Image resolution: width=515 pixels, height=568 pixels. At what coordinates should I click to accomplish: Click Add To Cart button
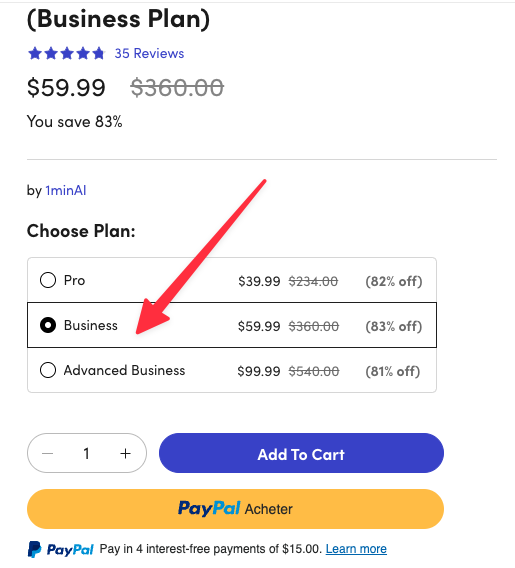click(x=301, y=453)
